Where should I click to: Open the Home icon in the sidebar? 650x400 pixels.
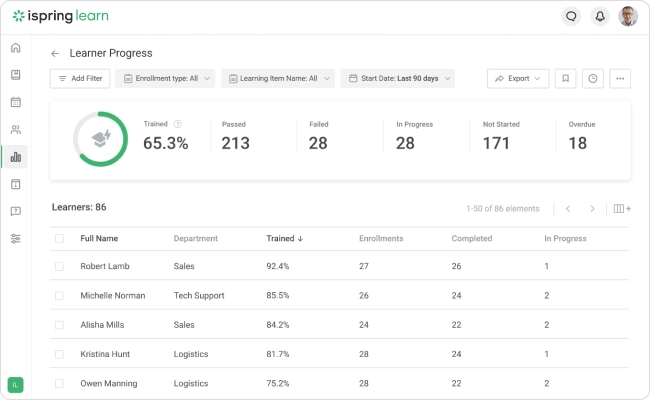(16, 48)
